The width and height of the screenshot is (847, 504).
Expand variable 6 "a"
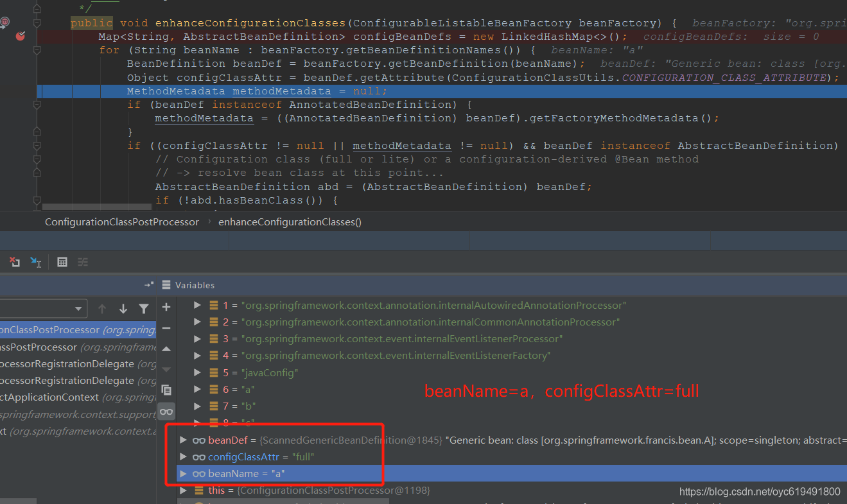click(x=197, y=389)
